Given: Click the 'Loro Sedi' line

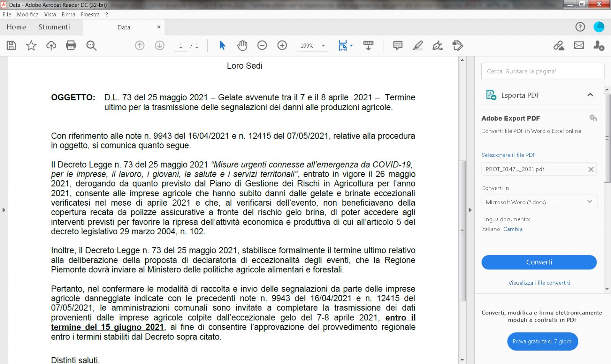Looking at the screenshot, I should coord(244,66).
